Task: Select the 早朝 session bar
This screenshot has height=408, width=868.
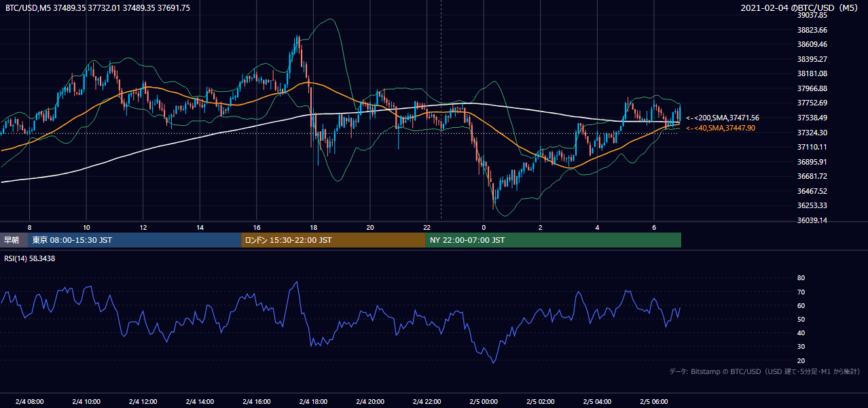Action: pos(12,240)
